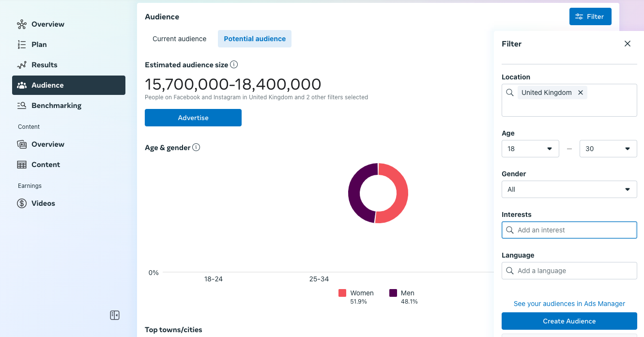Viewport: 644px width, 337px height.
Task: Click the info icon next to Age & gender
Action: (196, 147)
